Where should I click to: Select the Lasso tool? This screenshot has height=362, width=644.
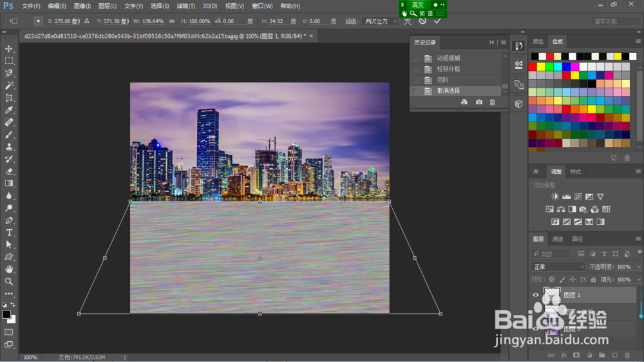click(x=8, y=73)
